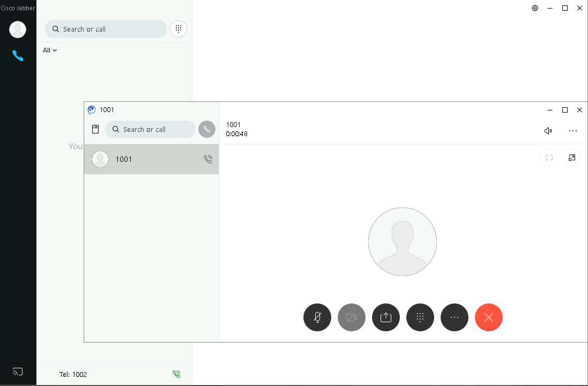Viewport: 588px width, 386px height.
Task: Open profile avatar in sidebar
Action: 18,29
